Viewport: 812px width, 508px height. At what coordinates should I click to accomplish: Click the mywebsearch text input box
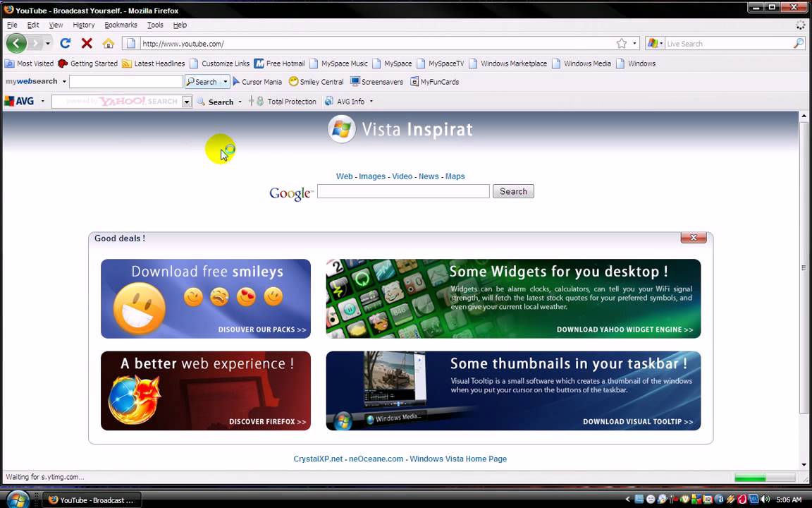[x=126, y=81]
